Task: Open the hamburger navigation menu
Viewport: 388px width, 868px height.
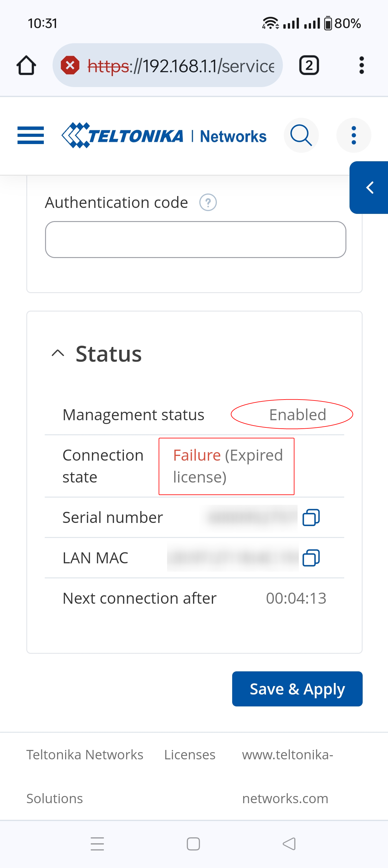Action: point(31,135)
